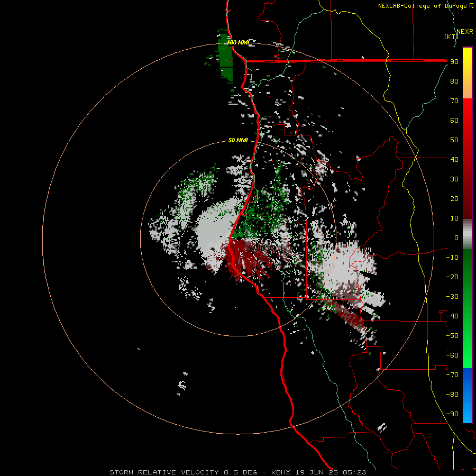Click the green segment of the color bar

pos(467,308)
